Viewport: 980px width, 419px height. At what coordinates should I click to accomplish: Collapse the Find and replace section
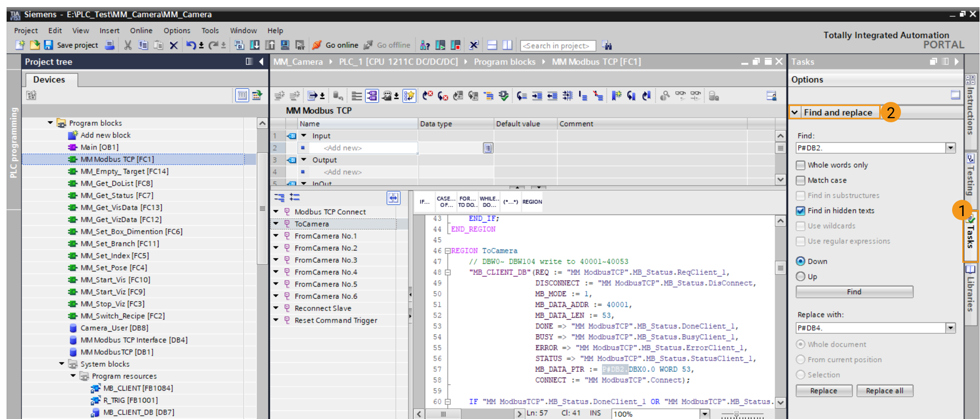click(795, 112)
